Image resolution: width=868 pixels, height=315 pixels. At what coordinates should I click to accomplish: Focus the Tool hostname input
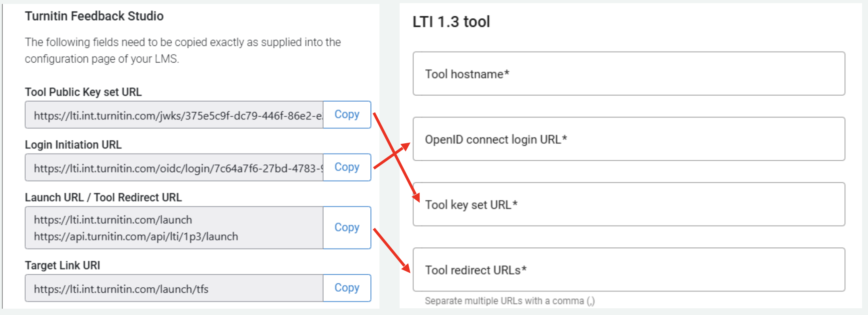(629, 74)
